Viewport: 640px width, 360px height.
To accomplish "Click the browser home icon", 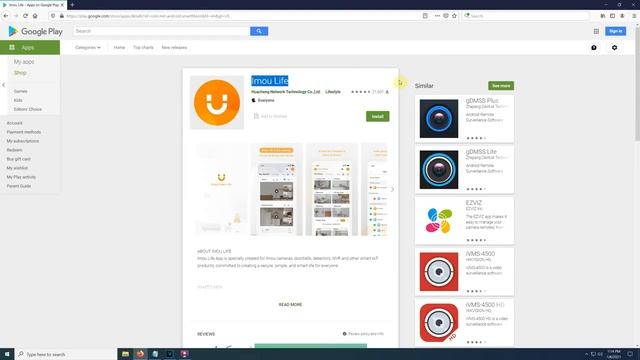I will click(35, 16).
